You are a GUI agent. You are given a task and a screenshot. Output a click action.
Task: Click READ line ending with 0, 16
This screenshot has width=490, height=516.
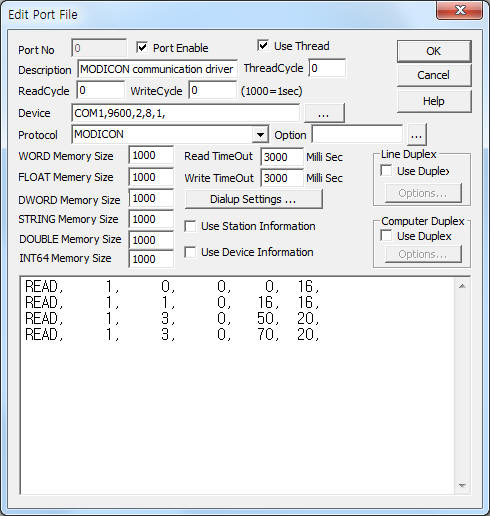click(x=172, y=286)
